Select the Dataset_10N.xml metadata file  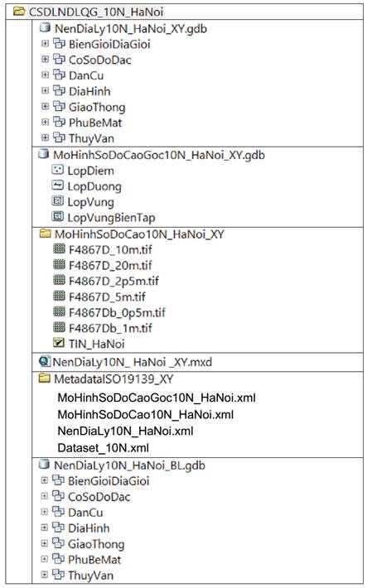(x=104, y=448)
